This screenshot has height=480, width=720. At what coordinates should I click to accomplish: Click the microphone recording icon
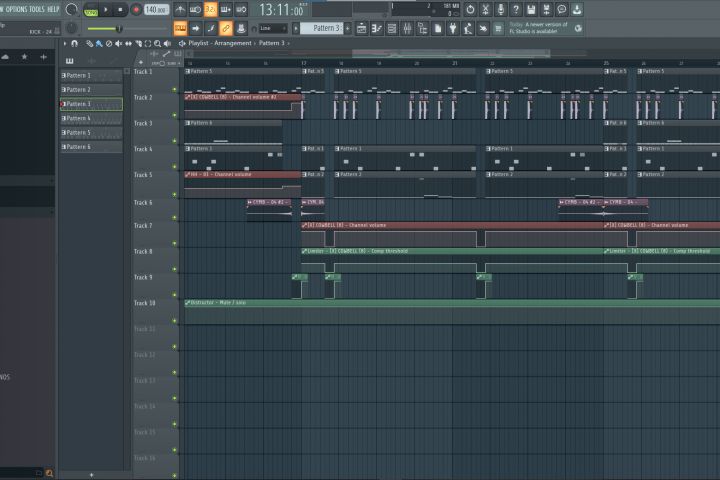click(501, 9)
